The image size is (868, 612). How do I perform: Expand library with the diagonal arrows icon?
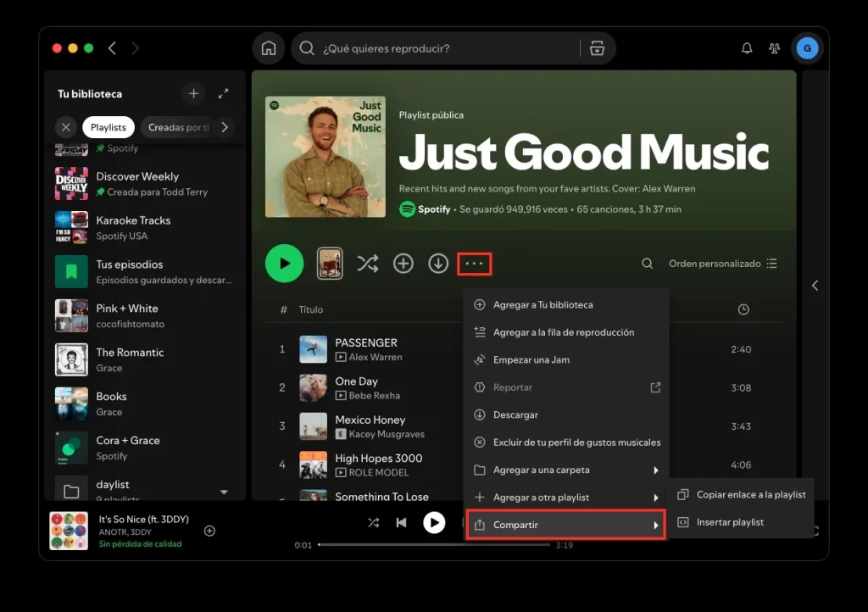223,93
